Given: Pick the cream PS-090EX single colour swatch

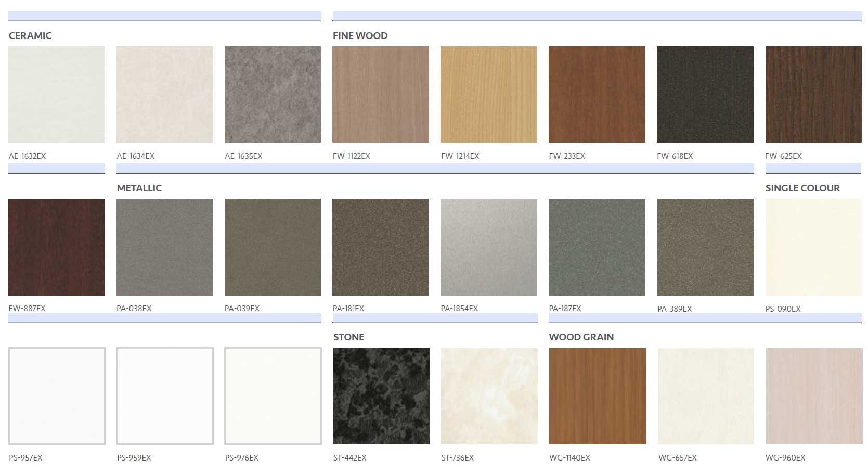Looking at the screenshot, I should click(x=813, y=247).
